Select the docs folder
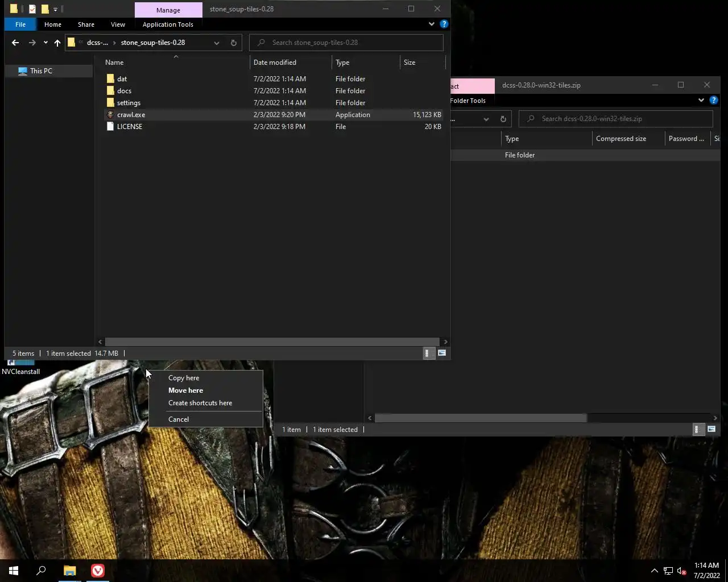Viewport: 728px width, 582px height. [x=124, y=91]
